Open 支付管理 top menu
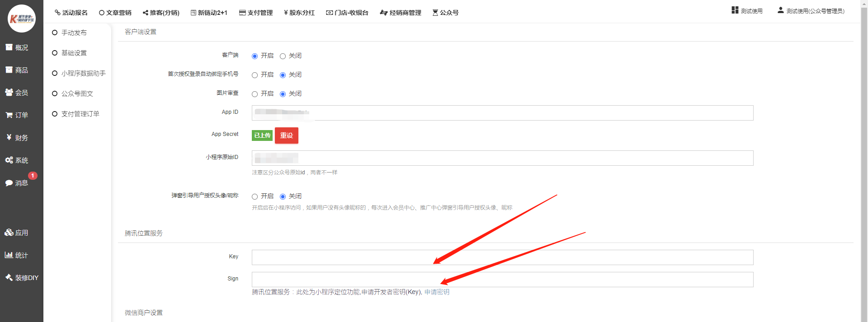 coord(256,13)
